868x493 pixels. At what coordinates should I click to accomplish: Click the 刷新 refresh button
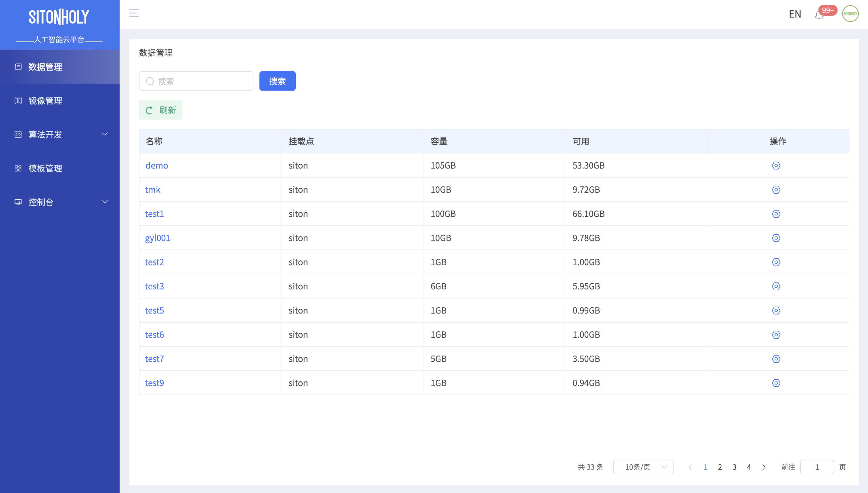point(160,110)
